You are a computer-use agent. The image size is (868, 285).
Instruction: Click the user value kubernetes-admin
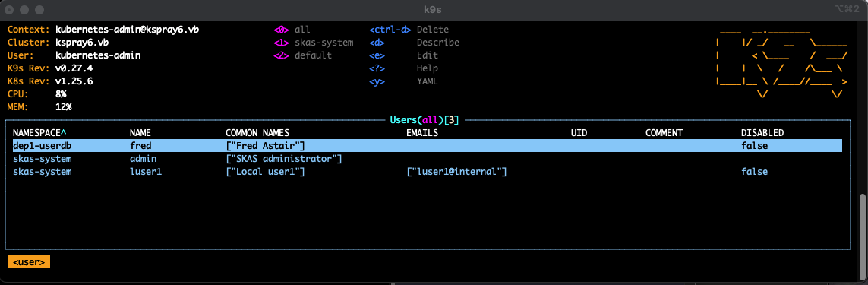98,55
